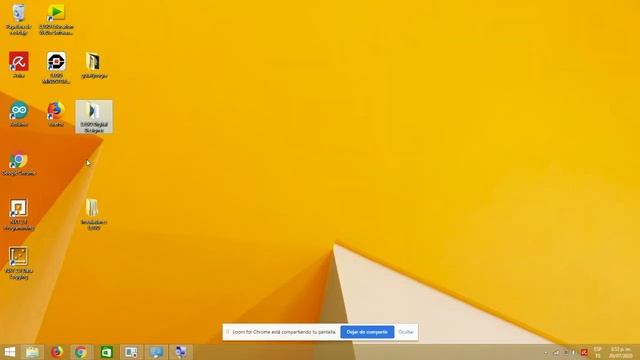
Task: Select the bottom-most orange-square desktop shortcut
Action: tap(18, 263)
